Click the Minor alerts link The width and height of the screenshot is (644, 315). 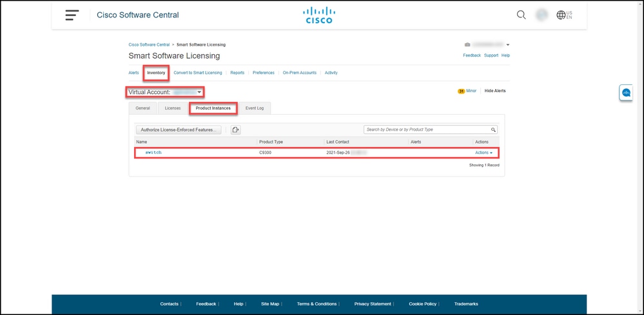pos(471,91)
